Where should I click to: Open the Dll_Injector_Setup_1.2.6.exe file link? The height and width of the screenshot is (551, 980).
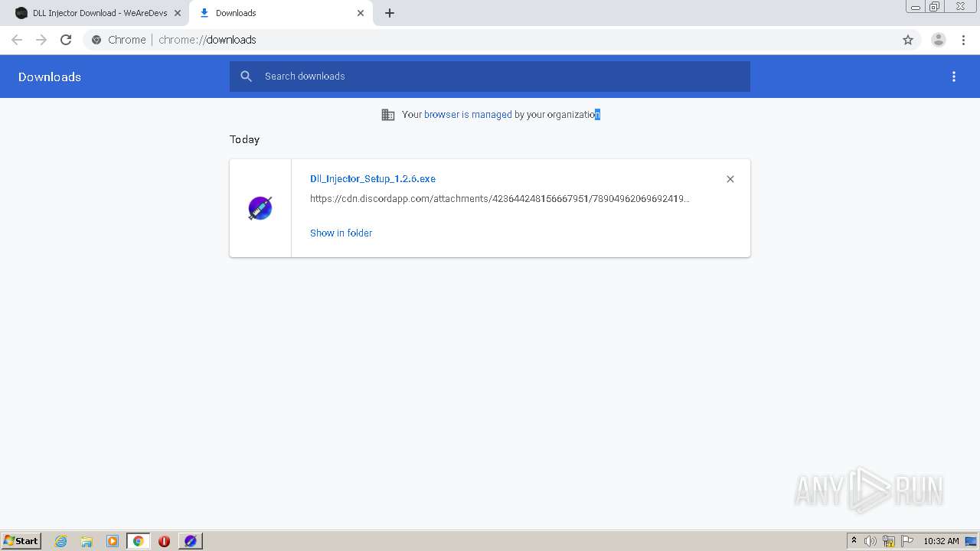pos(373,178)
